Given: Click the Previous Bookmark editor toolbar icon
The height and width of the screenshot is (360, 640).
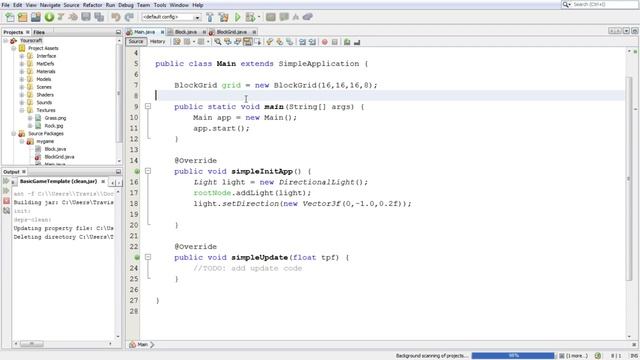Looking at the screenshot, I should (269, 42).
